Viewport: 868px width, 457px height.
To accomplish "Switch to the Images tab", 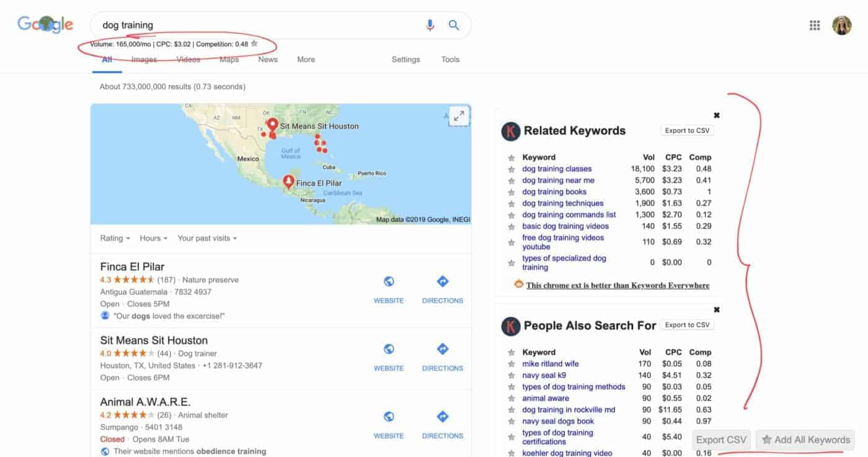I will pos(143,59).
